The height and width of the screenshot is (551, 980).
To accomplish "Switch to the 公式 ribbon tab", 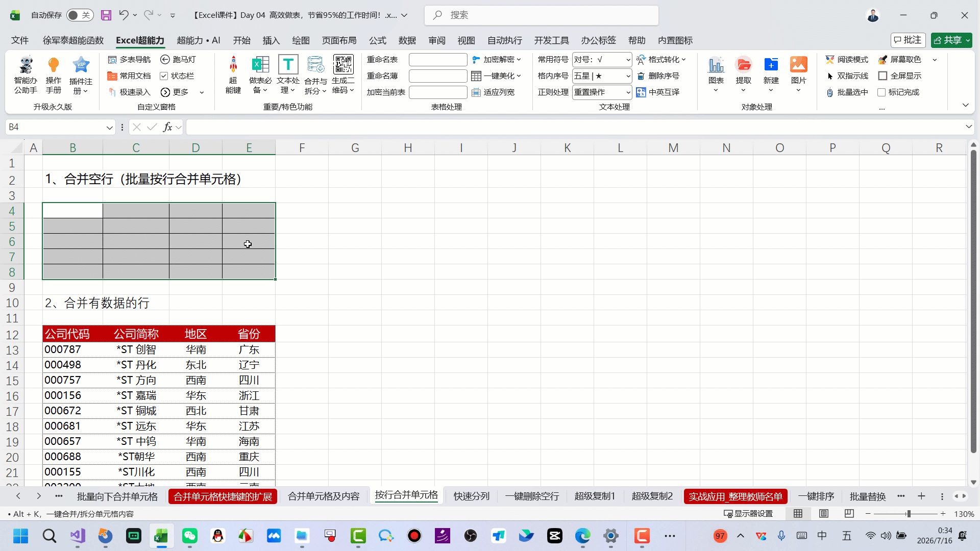I will [x=377, y=40].
